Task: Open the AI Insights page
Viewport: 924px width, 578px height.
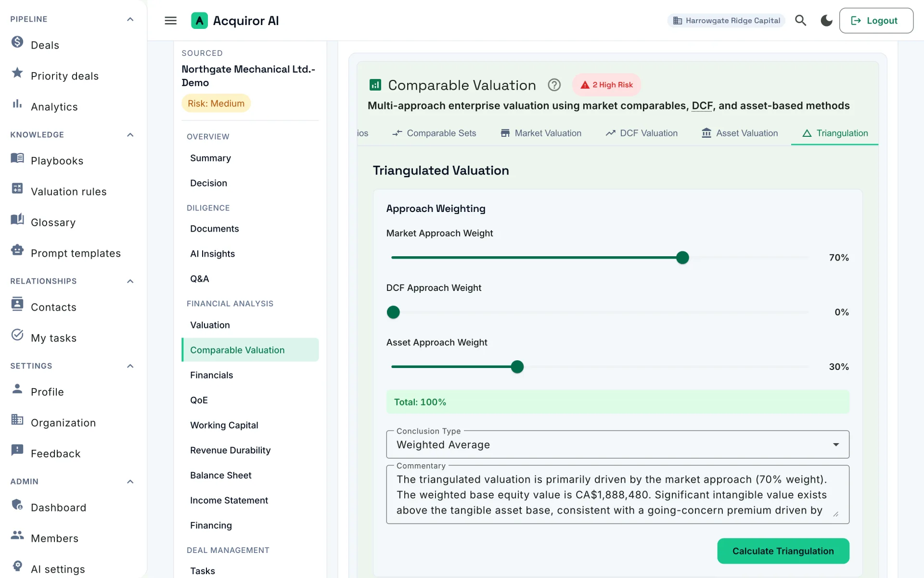Action: point(212,254)
